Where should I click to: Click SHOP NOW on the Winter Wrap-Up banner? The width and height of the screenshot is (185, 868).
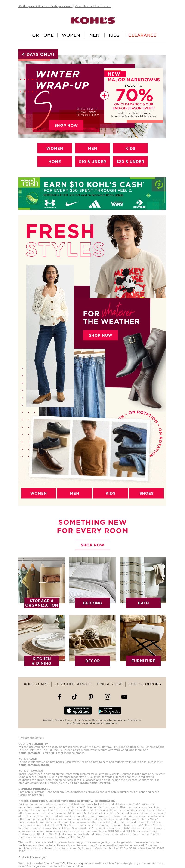coord(66,125)
